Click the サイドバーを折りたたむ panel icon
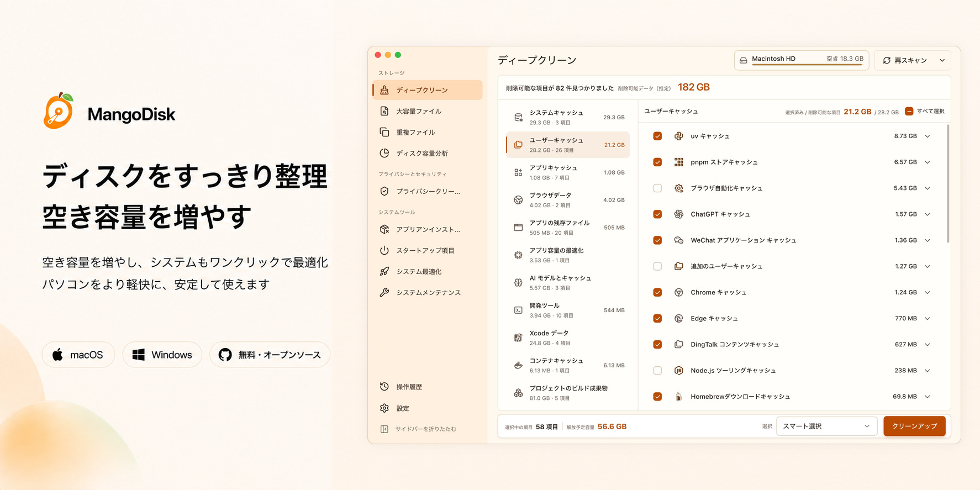Screen dimensions: 980x490 click(384, 429)
